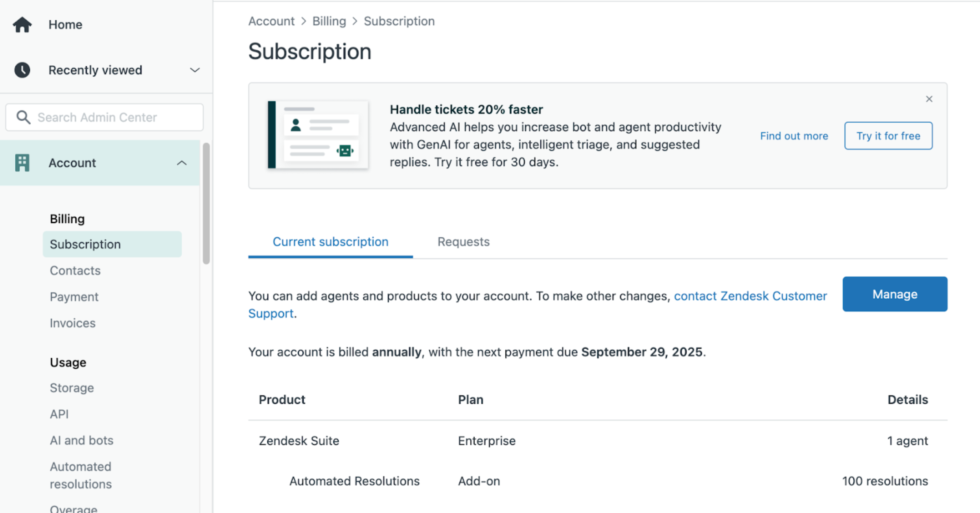Open Storage under Usage
The image size is (980, 513).
click(x=72, y=388)
